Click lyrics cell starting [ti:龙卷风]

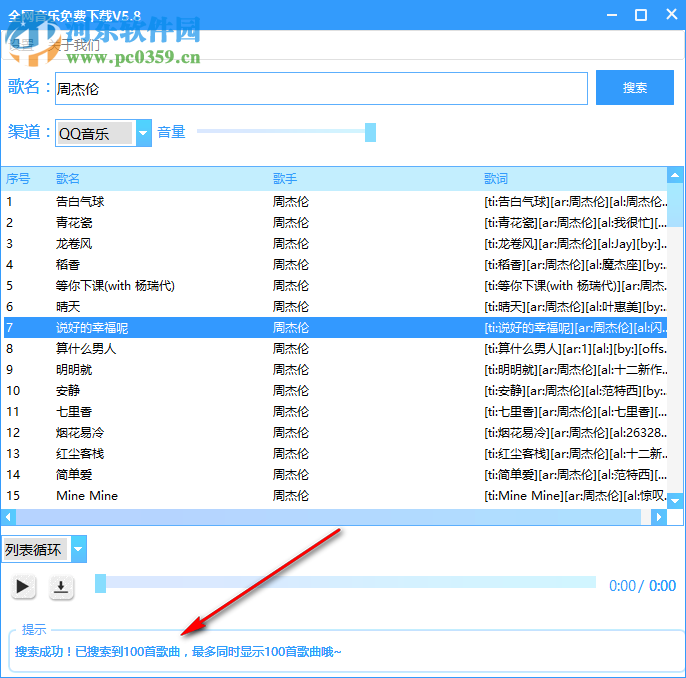[x=575, y=244]
